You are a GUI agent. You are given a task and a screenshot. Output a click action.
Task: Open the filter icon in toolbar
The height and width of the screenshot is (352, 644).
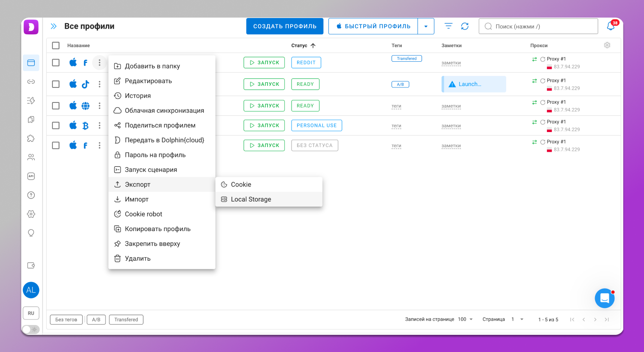(x=448, y=26)
